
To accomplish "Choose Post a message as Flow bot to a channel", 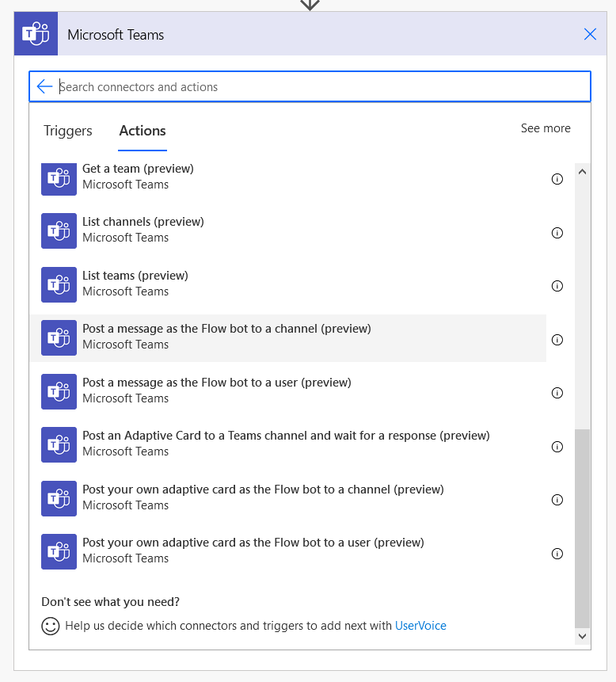I will pos(289,338).
